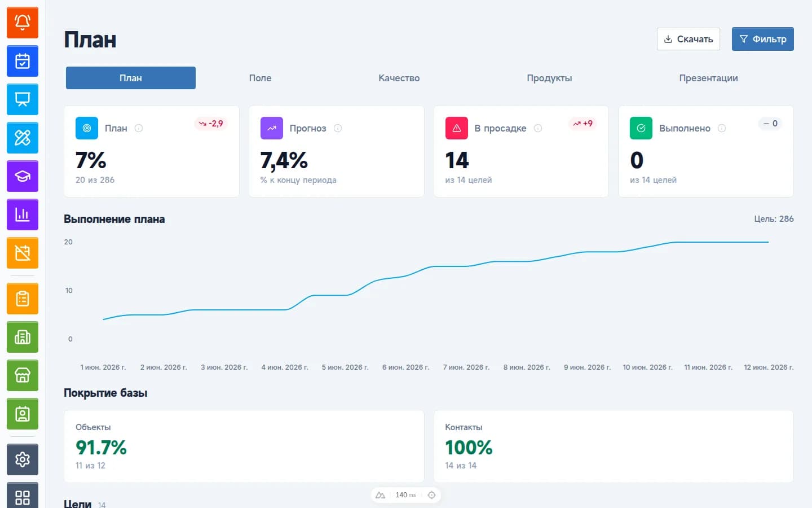
Task: Open the graduation cap training icon
Action: coord(23,176)
